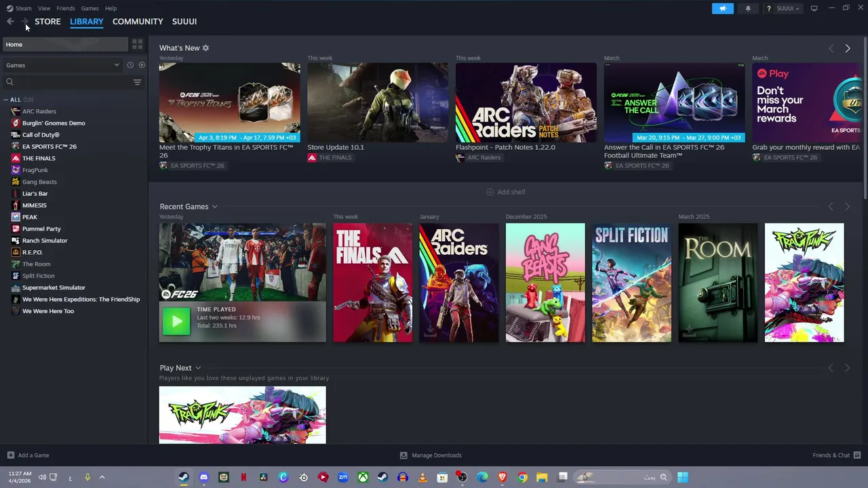
Task: Collapse the ALL games category
Action: (x=6, y=100)
